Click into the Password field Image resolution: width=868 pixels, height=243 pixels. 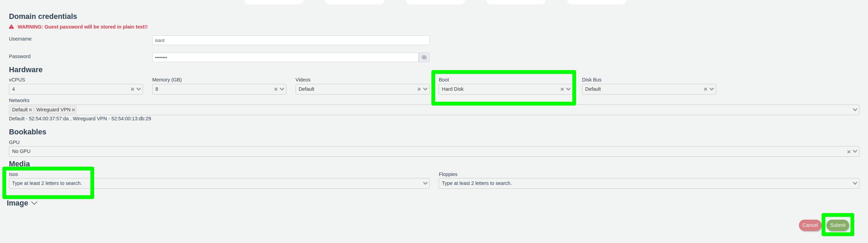[x=285, y=57]
